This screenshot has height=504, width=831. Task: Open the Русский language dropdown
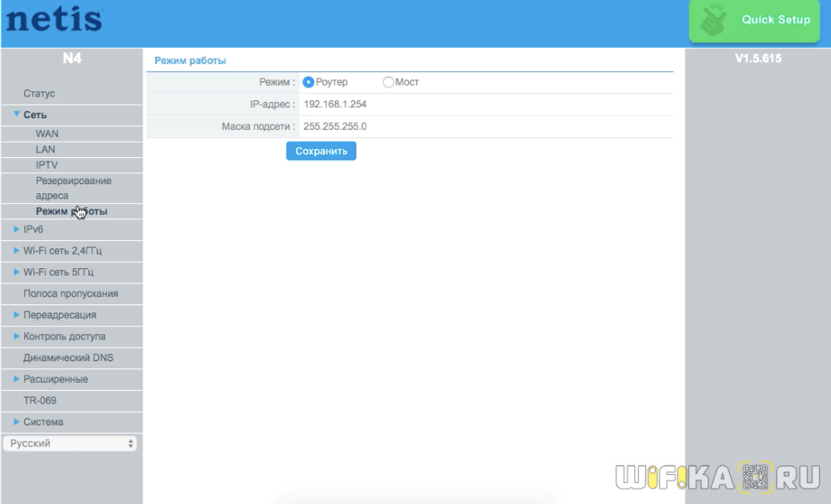70,443
